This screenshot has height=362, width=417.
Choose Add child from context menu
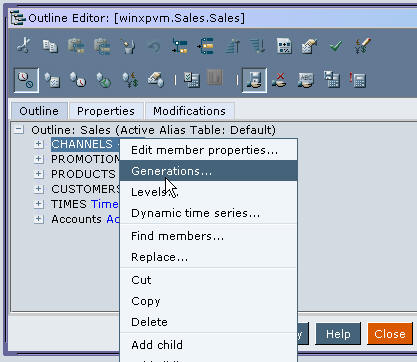pyautogui.click(x=208, y=345)
